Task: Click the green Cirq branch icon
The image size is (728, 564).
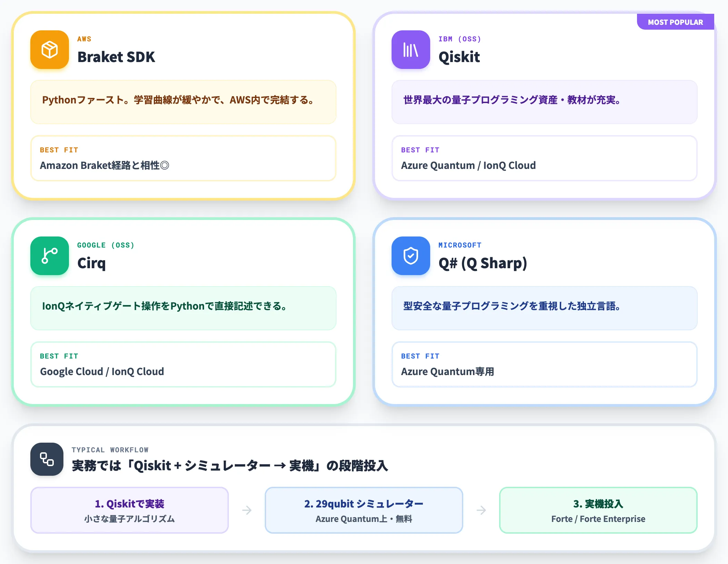Action: coord(50,256)
